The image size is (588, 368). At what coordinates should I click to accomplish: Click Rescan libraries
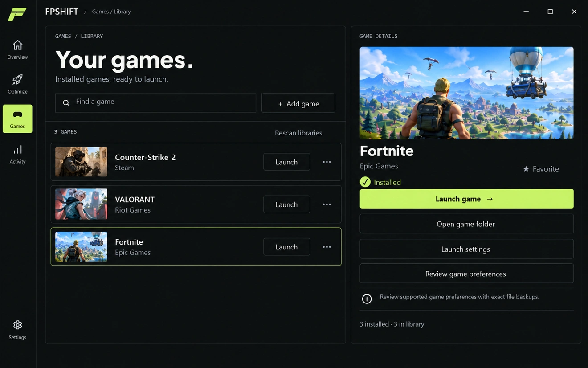298,133
